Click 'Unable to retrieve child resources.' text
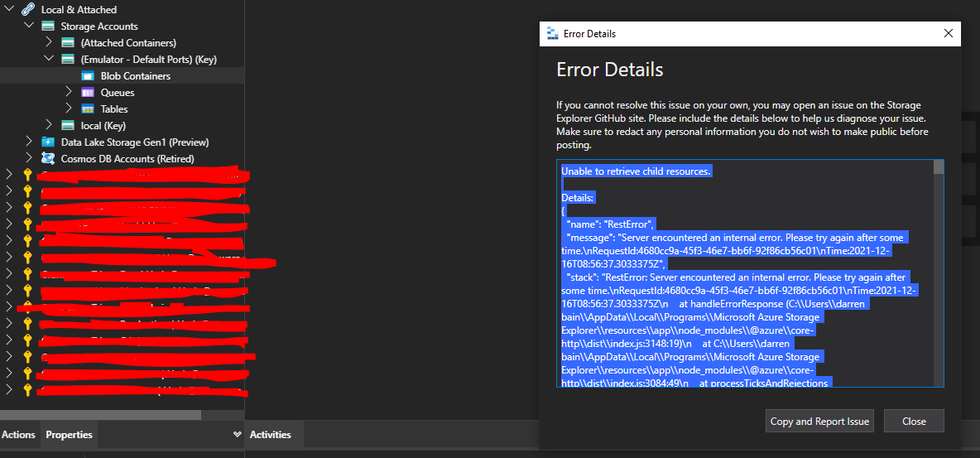The height and width of the screenshot is (458, 980). tap(637, 171)
